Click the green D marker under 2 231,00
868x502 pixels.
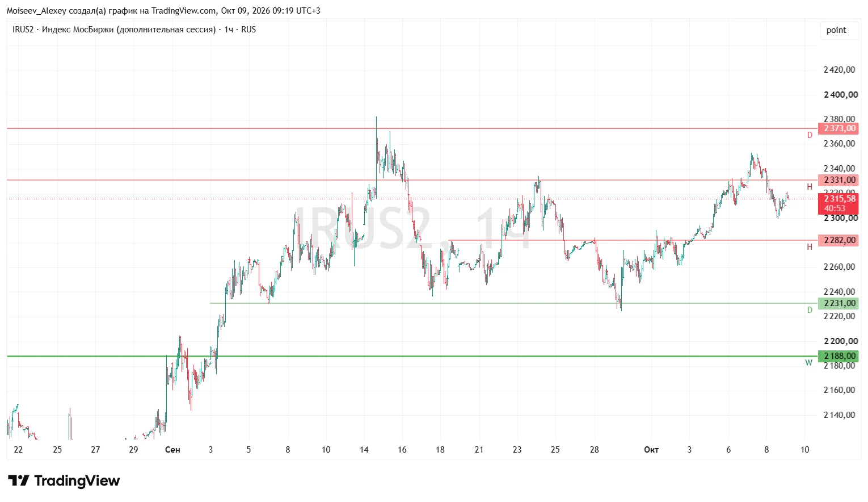pos(810,310)
